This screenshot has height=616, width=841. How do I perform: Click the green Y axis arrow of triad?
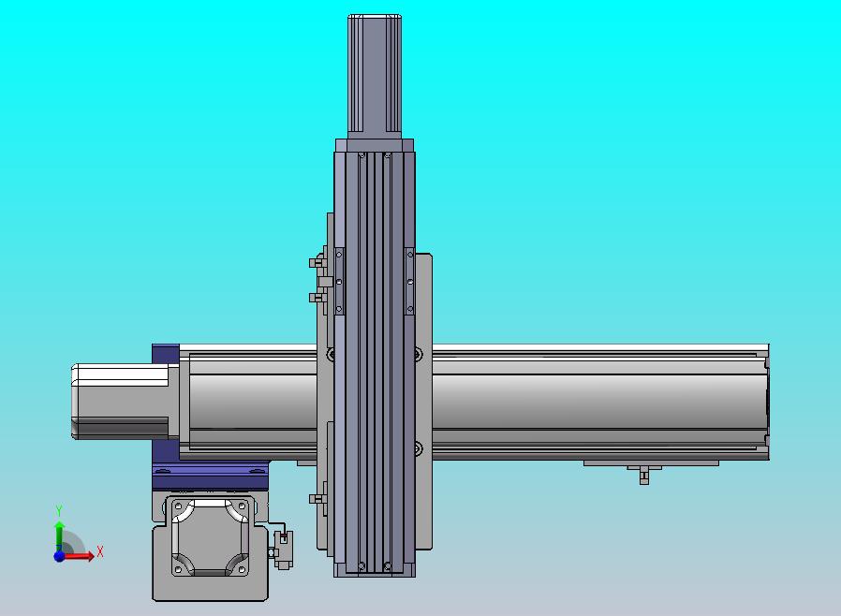coord(60,535)
